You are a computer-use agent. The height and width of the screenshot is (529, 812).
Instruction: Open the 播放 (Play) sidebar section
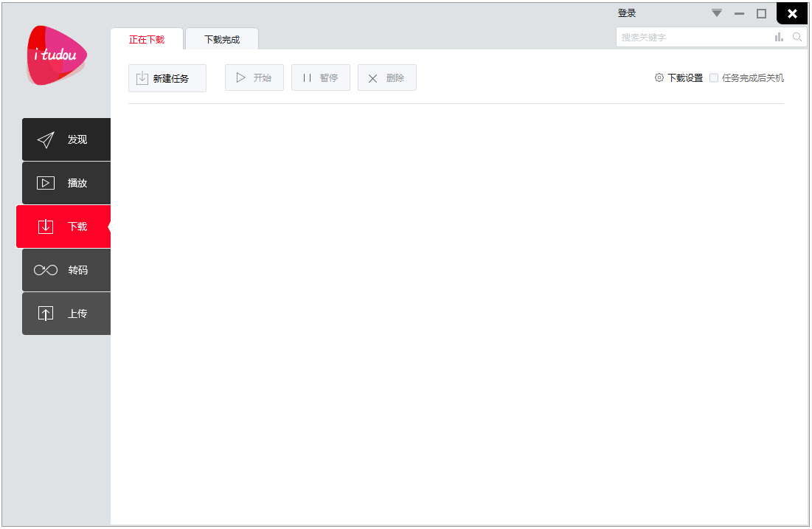click(66, 183)
